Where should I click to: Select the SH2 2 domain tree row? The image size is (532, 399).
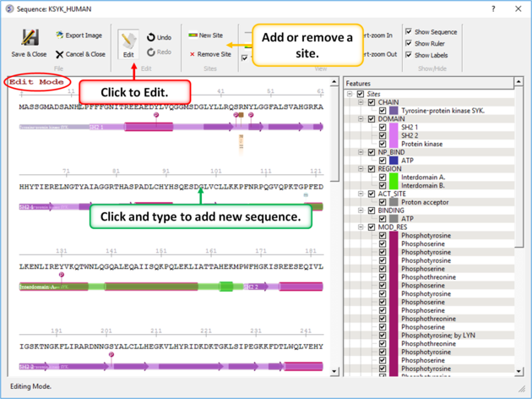coord(410,135)
